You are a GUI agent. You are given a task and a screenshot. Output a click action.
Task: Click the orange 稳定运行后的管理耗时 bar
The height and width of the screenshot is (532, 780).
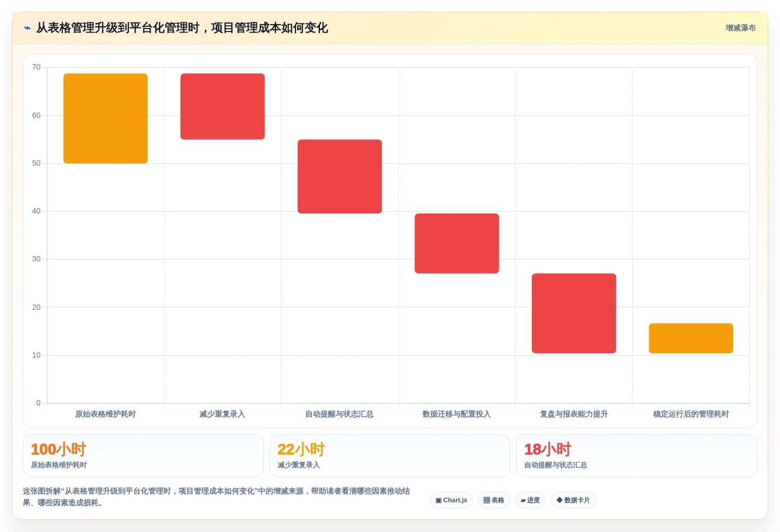(x=691, y=338)
